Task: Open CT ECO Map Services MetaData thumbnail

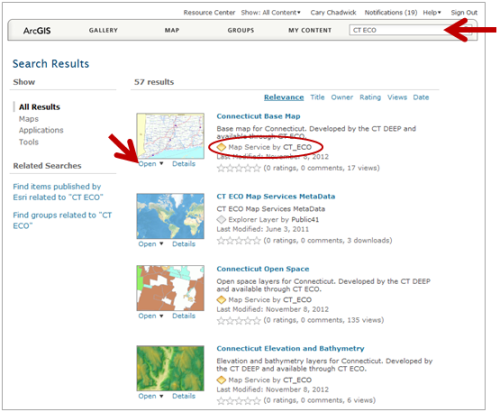Action: (170, 216)
